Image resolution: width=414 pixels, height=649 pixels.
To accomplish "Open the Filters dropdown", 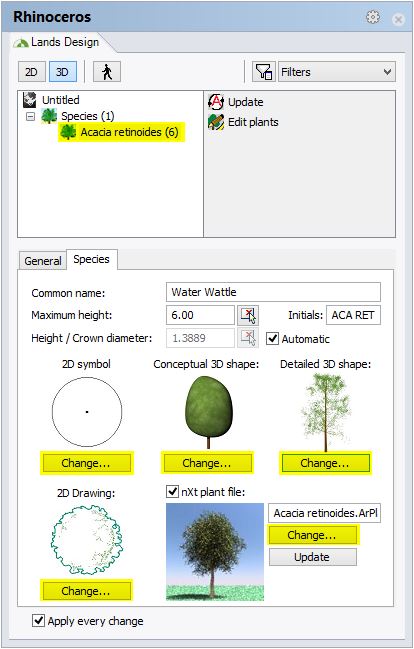I will pyautogui.click(x=337, y=72).
